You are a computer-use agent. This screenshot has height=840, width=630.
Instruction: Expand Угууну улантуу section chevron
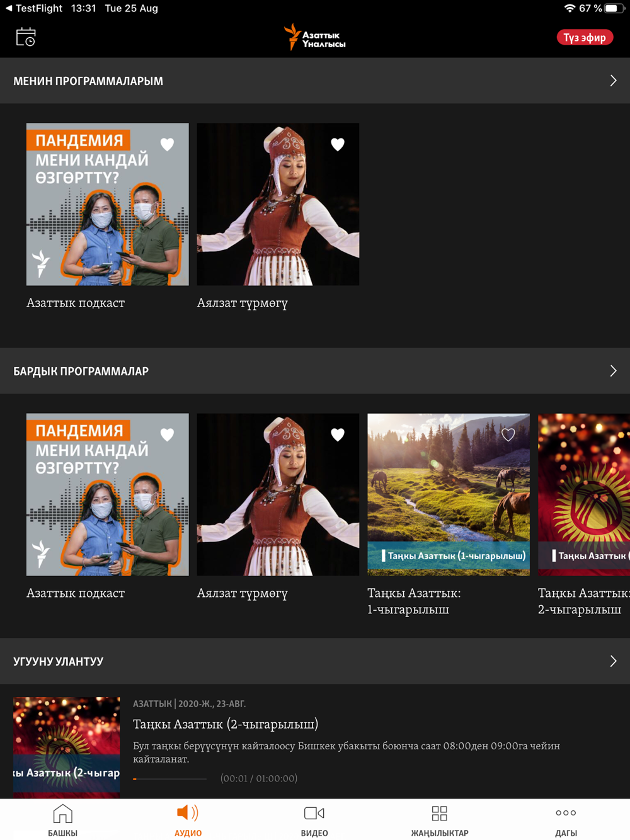613,661
